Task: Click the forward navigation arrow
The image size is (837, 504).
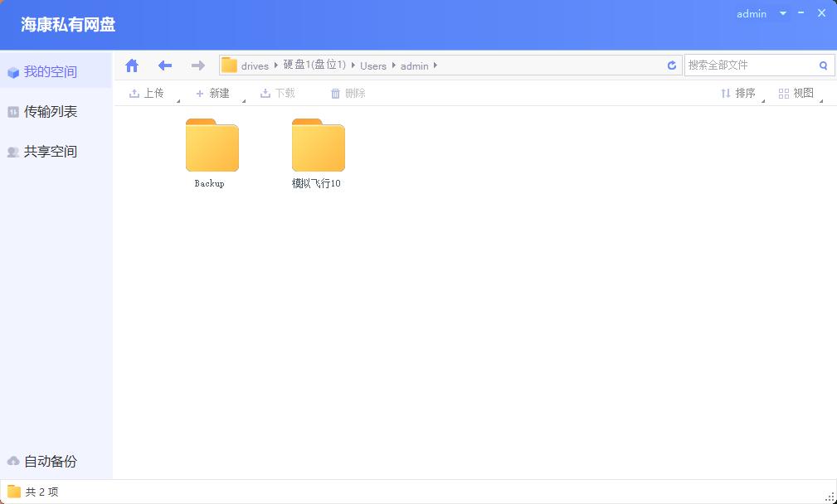Action: click(x=197, y=65)
